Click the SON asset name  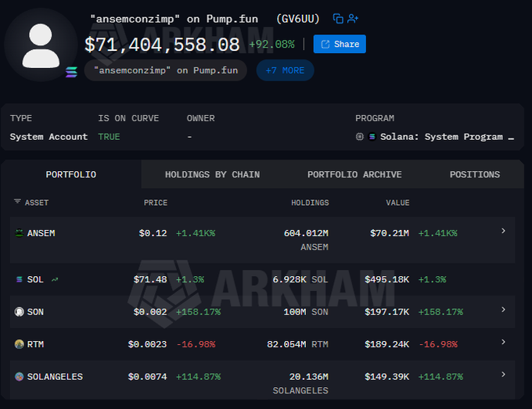pos(35,312)
